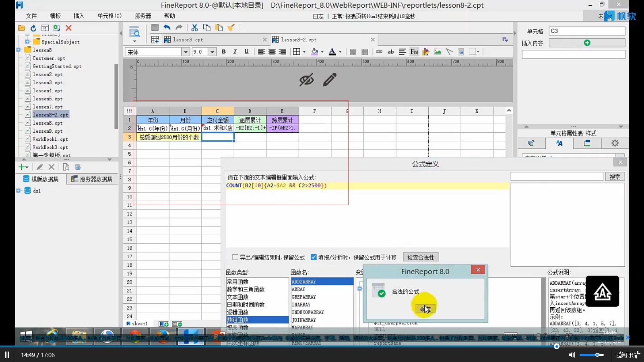Paste clipboard into cell

[x=219, y=27]
